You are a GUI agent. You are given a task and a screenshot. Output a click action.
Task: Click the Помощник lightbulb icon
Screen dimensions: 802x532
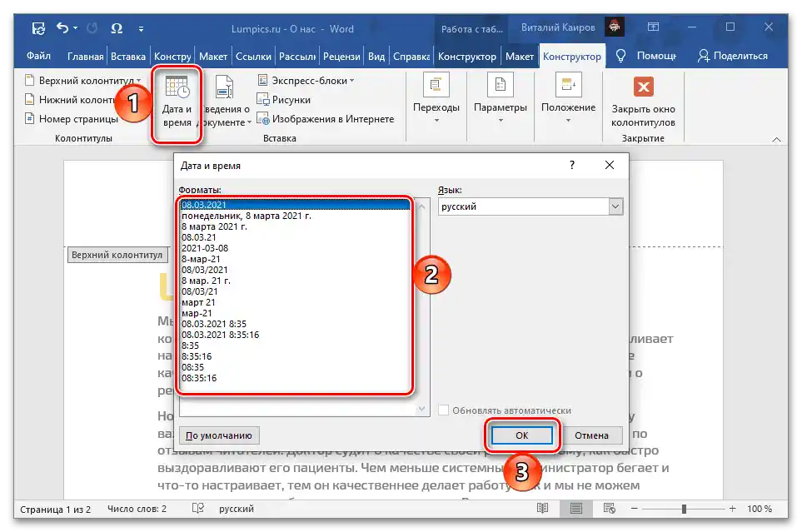620,56
